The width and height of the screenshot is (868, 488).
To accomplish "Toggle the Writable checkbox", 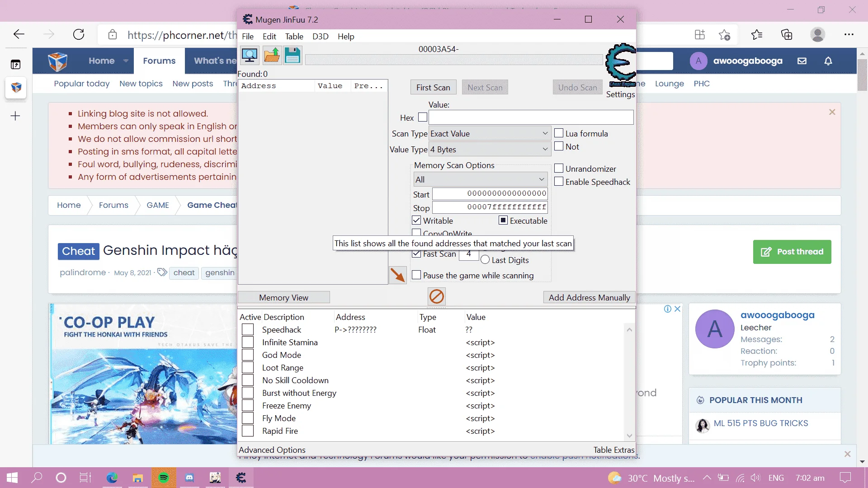I will pos(416,221).
